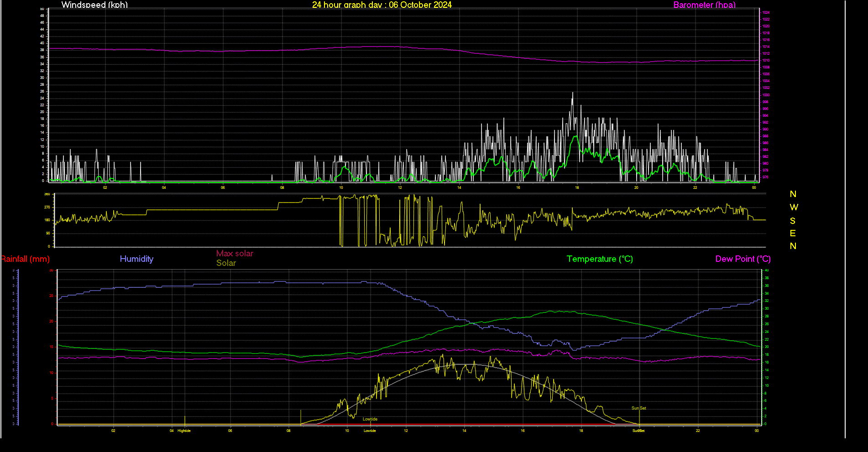Click the '24 hour graph day : 06 October 2024' heading
The width and height of the screenshot is (868, 452).
[x=382, y=5]
